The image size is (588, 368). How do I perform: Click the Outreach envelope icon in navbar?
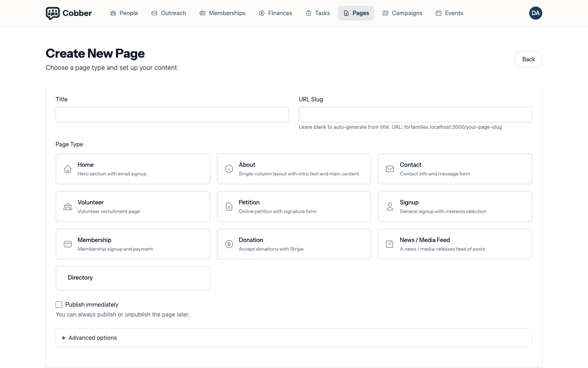(154, 13)
